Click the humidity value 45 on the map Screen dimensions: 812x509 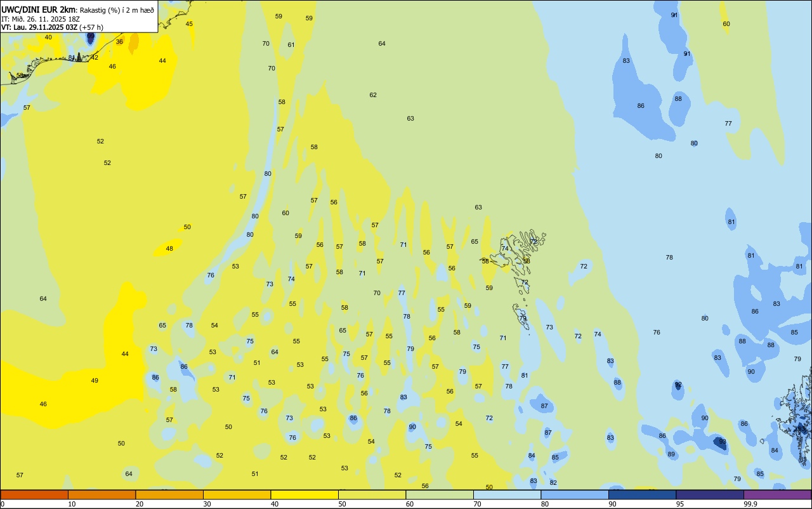coord(189,24)
